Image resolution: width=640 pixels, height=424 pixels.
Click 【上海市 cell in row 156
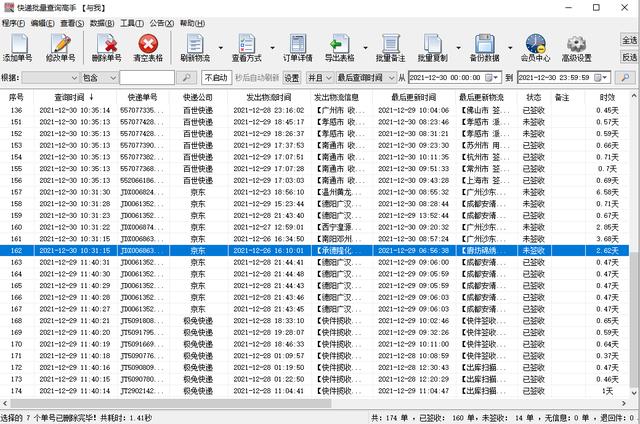[x=484, y=180]
